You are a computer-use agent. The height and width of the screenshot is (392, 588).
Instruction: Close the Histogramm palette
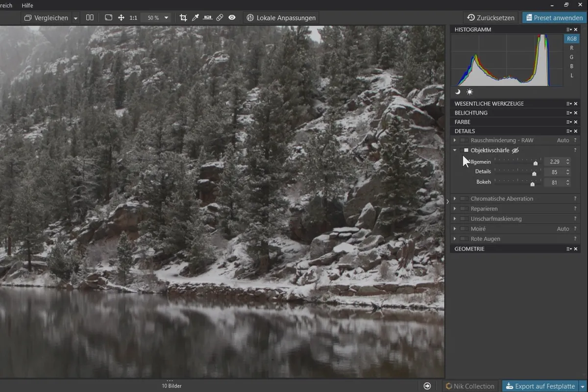tap(576, 29)
